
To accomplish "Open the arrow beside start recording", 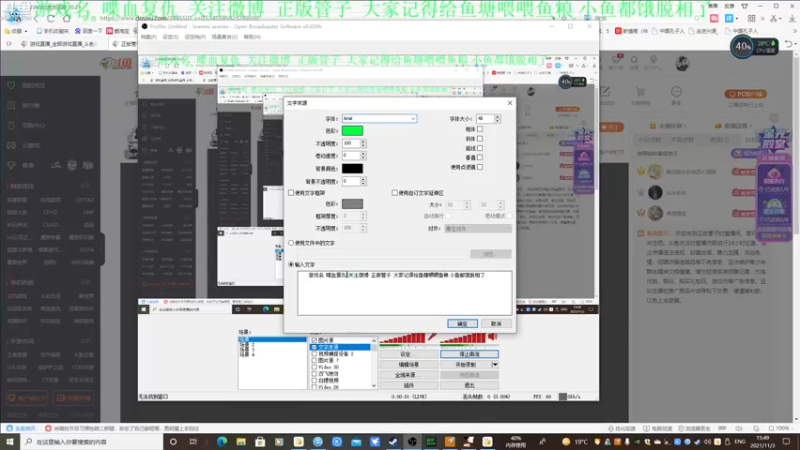I will click(495, 365).
